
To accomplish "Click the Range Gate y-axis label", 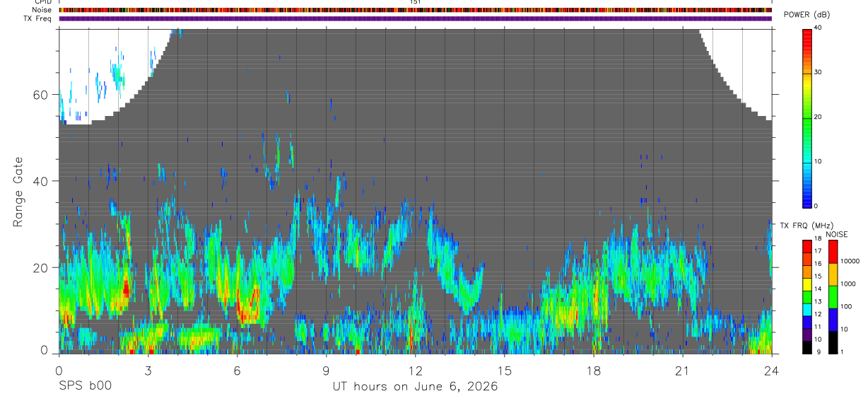I will coord(18,192).
